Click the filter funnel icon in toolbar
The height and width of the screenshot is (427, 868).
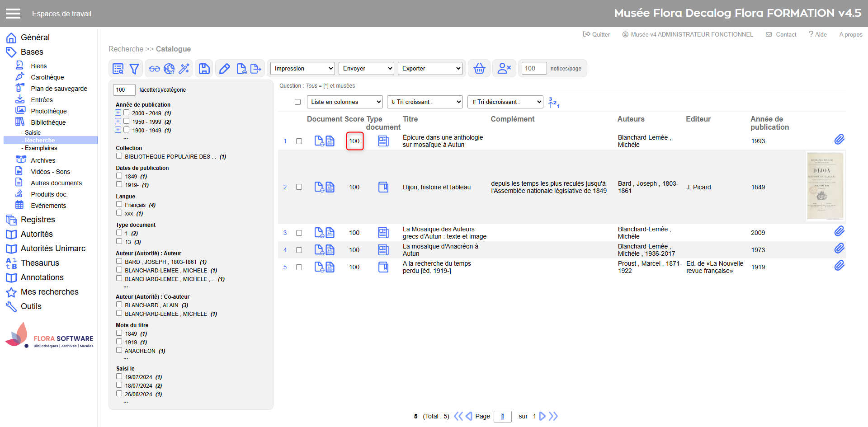tap(134, 69)
